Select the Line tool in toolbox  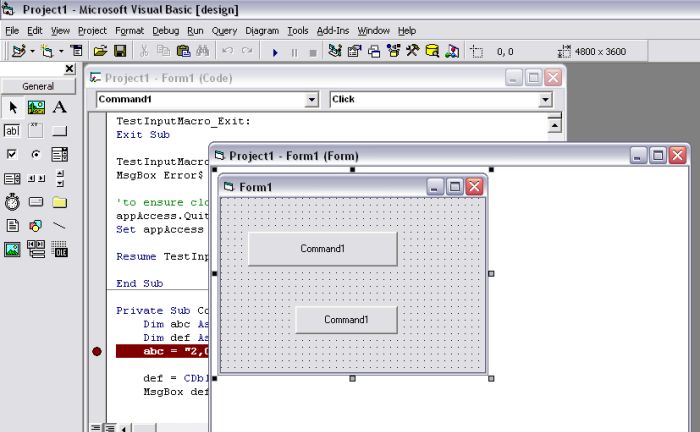coord(59,226)
